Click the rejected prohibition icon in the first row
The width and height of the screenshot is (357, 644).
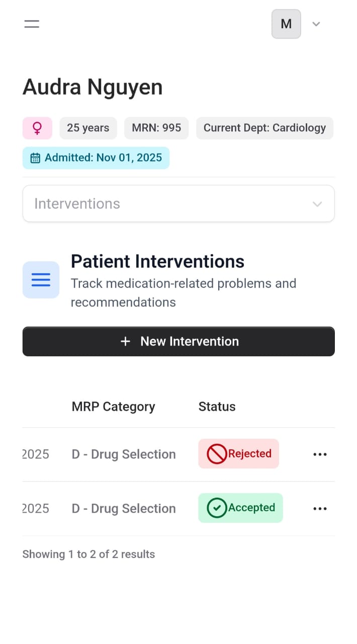216,453
